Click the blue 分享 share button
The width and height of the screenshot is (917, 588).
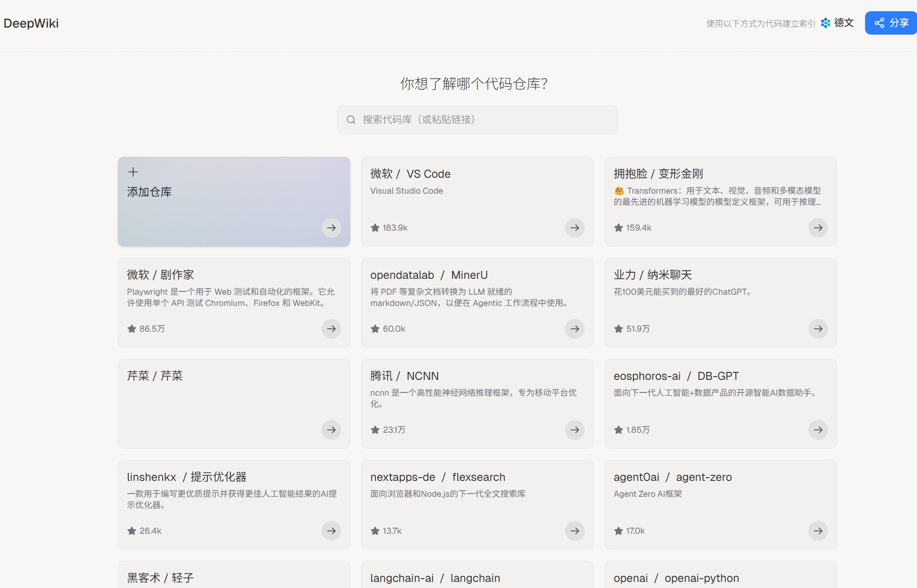pyautogui.click(x=891, y=23)
